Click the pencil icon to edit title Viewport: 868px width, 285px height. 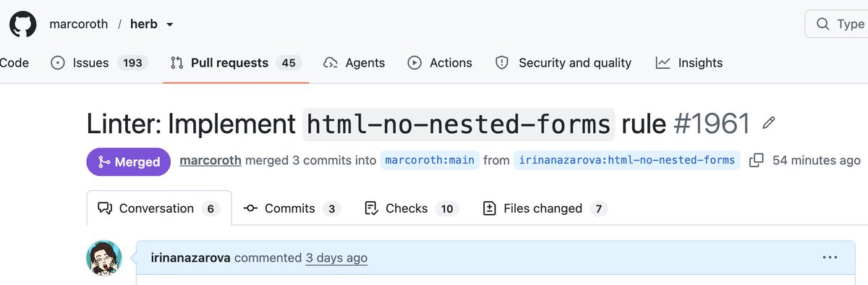(x=769, y=124)
